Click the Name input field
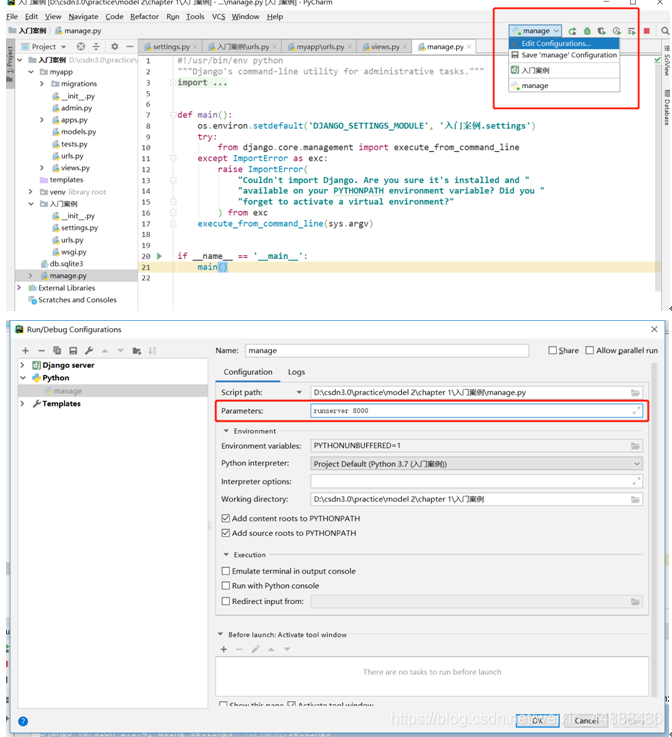 (387, 351)
